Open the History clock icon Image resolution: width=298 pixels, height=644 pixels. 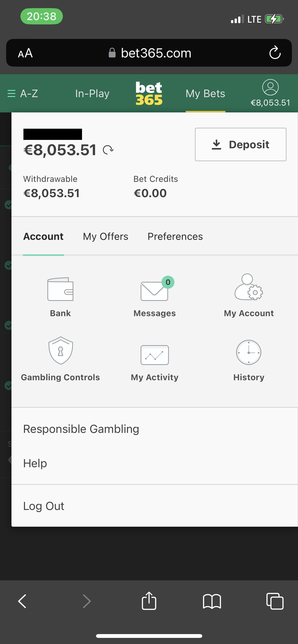pyautogui.click(x=249, y=353)
